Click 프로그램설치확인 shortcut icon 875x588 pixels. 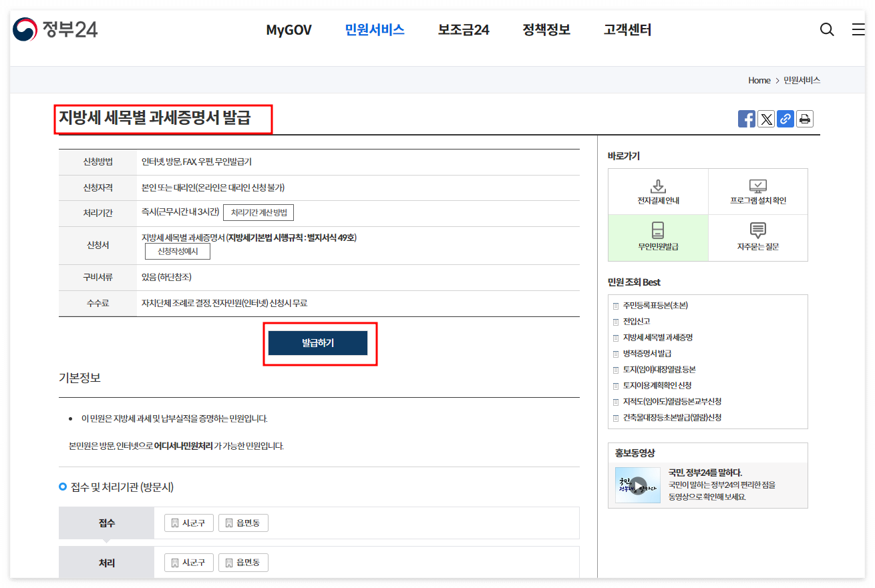[758, 192]
